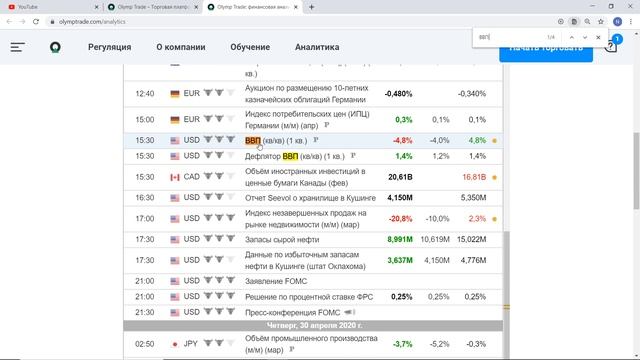This screenshot has width=640, height=360.
Task: Click the -4,8% actual value
Action: [402, 140]
